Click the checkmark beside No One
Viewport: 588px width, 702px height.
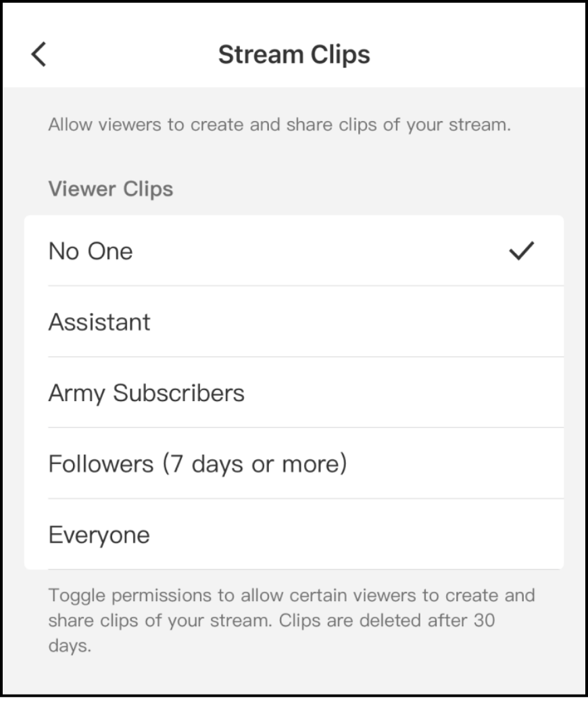point(520,251)
